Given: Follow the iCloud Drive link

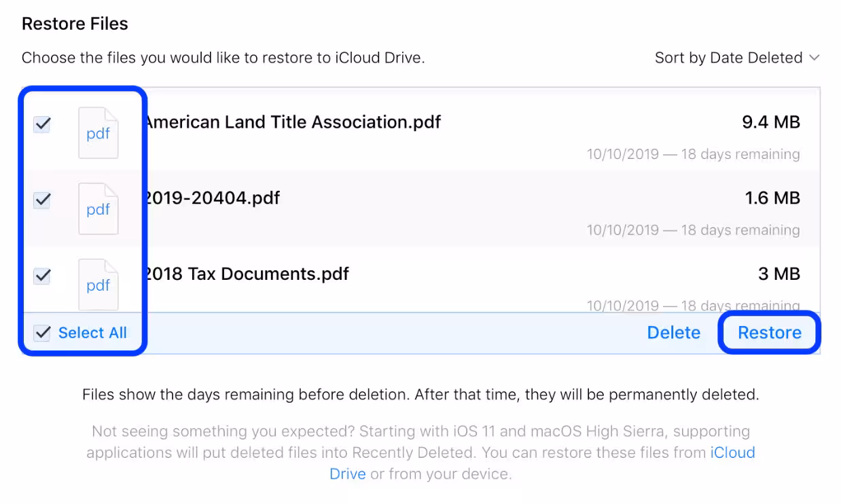Looking at the screenshot, I should (x=732, y=452).
